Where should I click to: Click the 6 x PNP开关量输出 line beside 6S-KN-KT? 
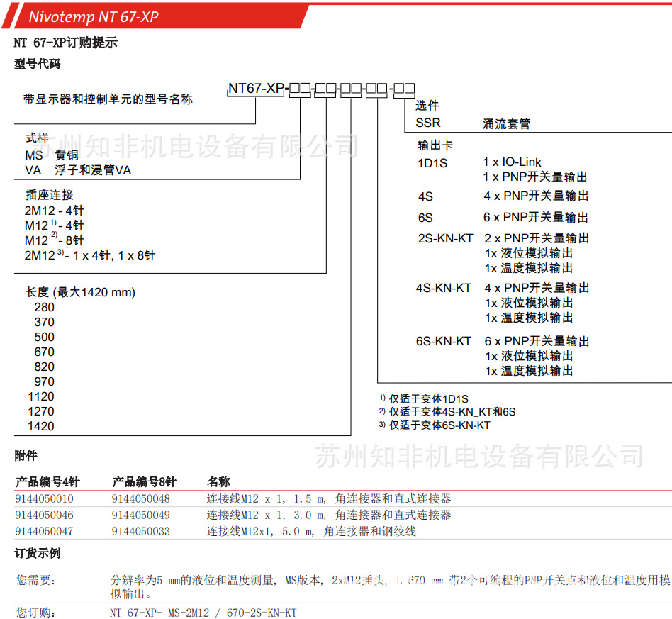pyautogui.click(x=537, y=341)
